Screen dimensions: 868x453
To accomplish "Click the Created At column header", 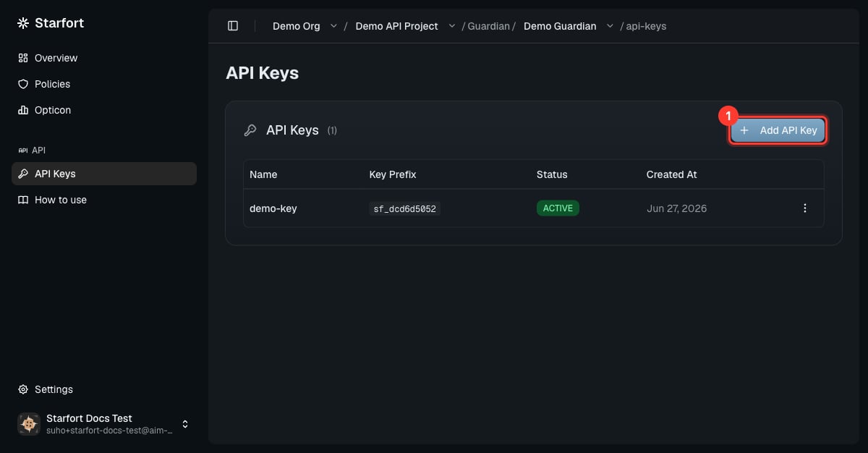I will [672, 174].
